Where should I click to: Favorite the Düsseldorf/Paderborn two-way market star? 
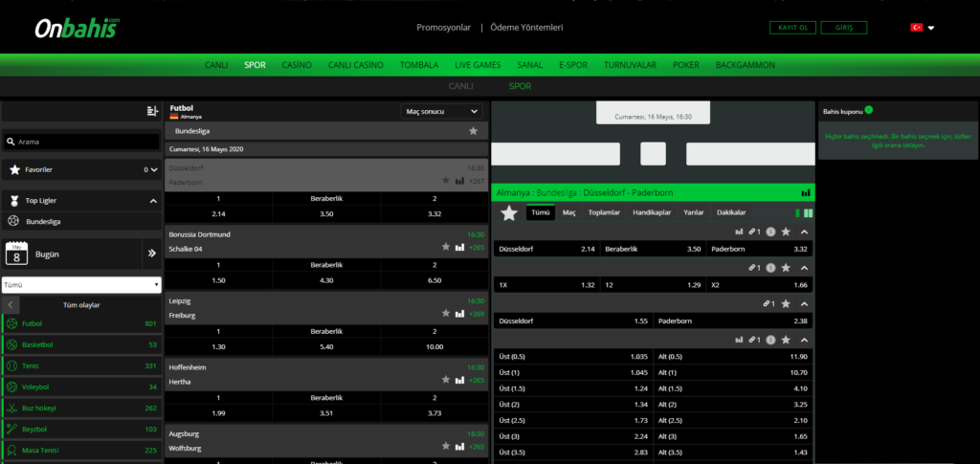(787, 304)
